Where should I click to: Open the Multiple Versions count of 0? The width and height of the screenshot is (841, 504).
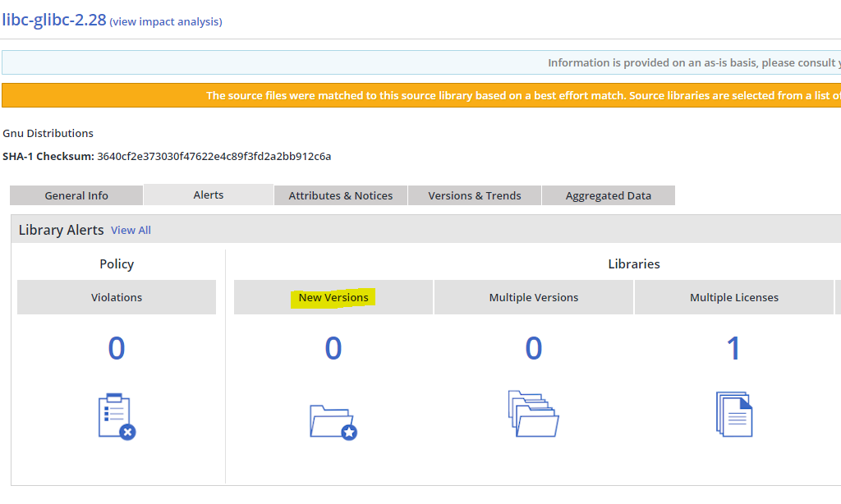pyautogui.click(x=534, y=349)
